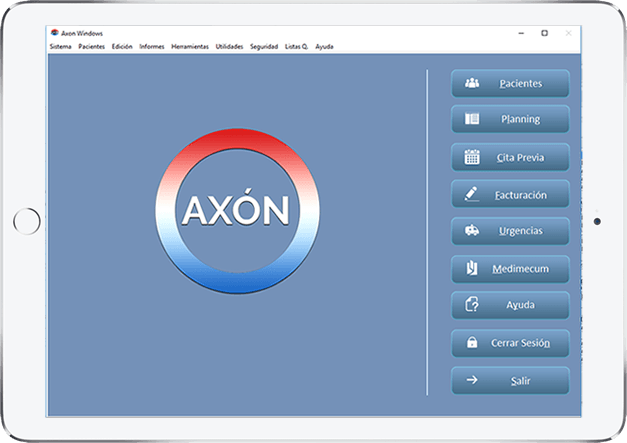Click the padlock icon for Cerrar Sesión
627x443 pixels.
[x=472, y=343]
